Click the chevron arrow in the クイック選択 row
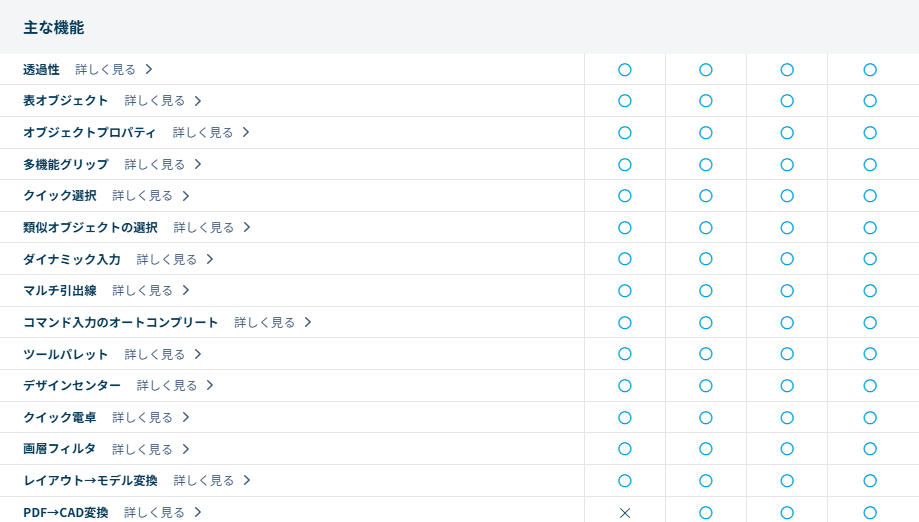 pos(186,196)
